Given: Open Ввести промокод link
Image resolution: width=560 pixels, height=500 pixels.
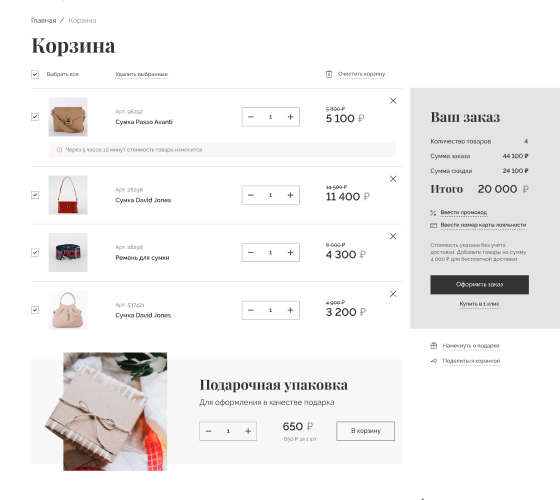Looking at the screenshot, I should pos(464,212).
